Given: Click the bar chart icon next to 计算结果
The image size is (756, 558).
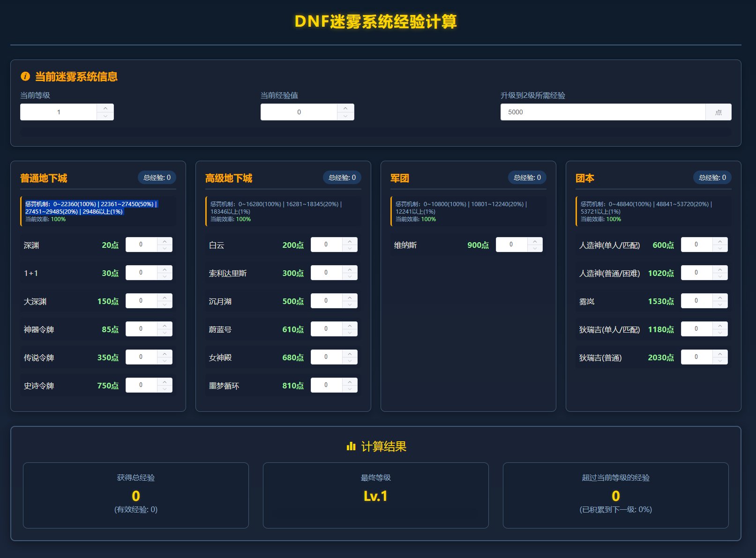Looking at the screenshot, I should tap(351, 447).
